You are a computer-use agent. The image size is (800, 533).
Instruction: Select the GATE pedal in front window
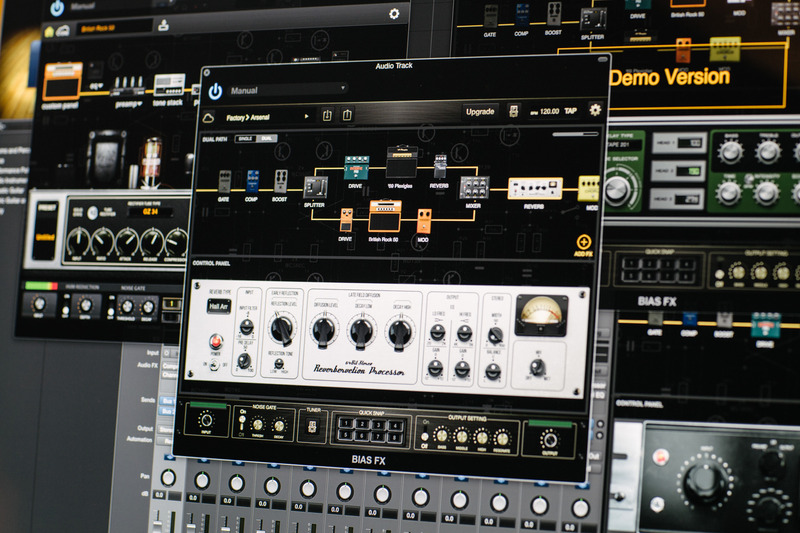pos(224,182)
